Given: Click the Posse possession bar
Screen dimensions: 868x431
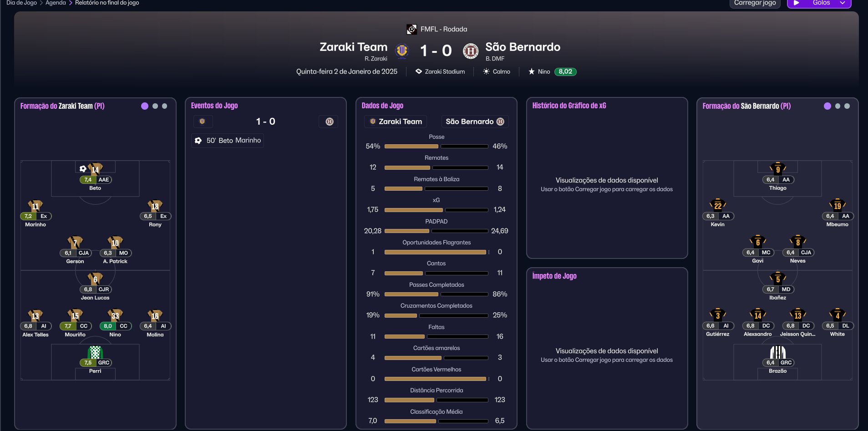Looking at the screenshot, I should pos(436,146).
